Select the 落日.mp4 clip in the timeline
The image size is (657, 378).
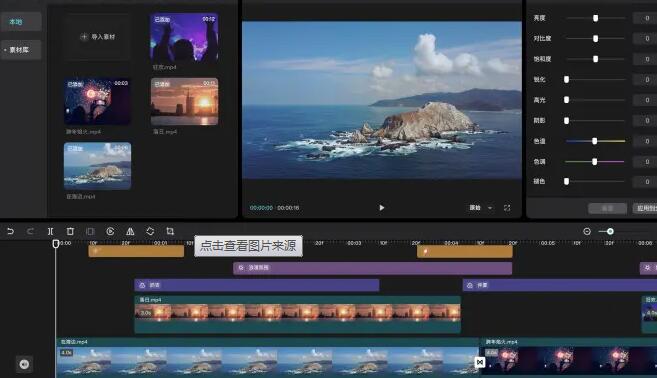[x=297, y=315]
